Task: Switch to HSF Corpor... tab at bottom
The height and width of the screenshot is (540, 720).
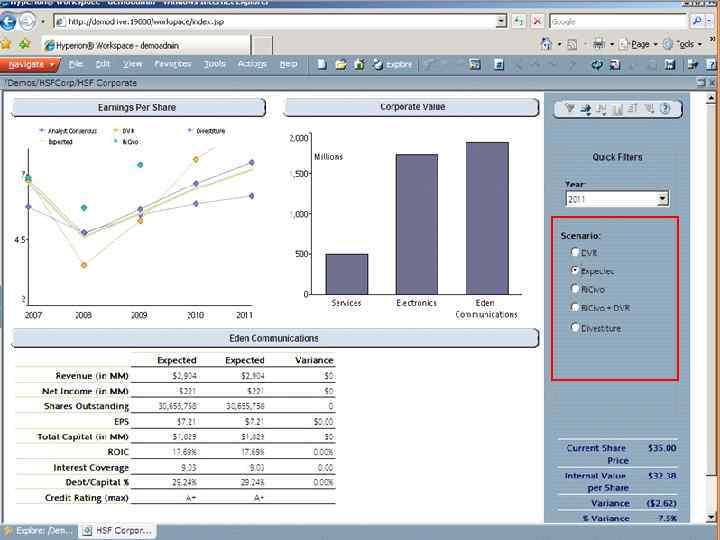Action: [118, 531]
